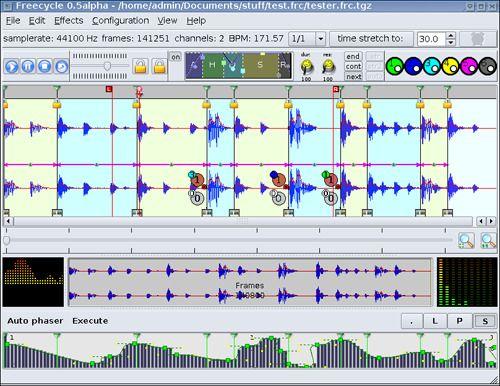Increase time stretch value with up arrow

pos(451,36)
